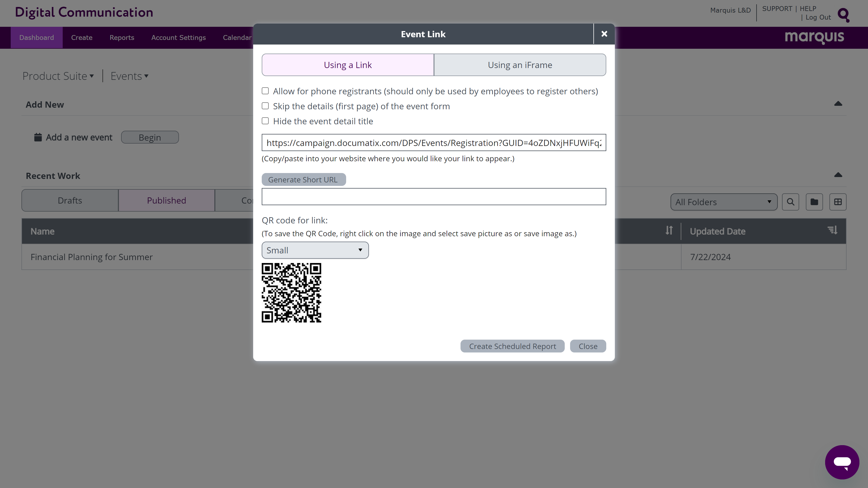Click the Digital Communication title
The image size is (868, 488).
pos(84,13)
